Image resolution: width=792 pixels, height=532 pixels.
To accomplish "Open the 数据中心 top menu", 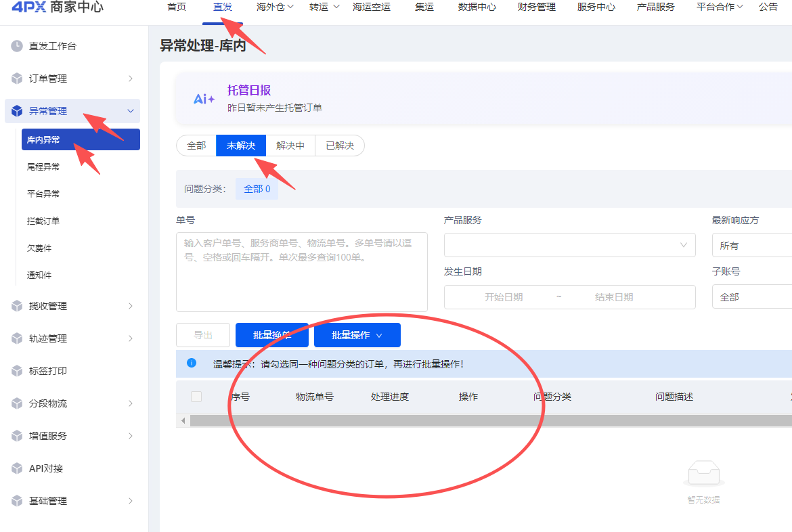I will click(477, 7).
